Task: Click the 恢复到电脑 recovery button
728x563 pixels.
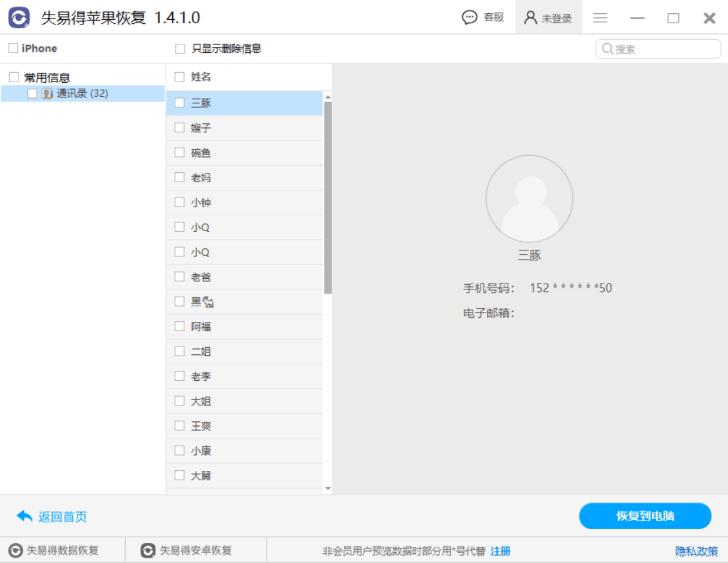Action: point(645,516)
